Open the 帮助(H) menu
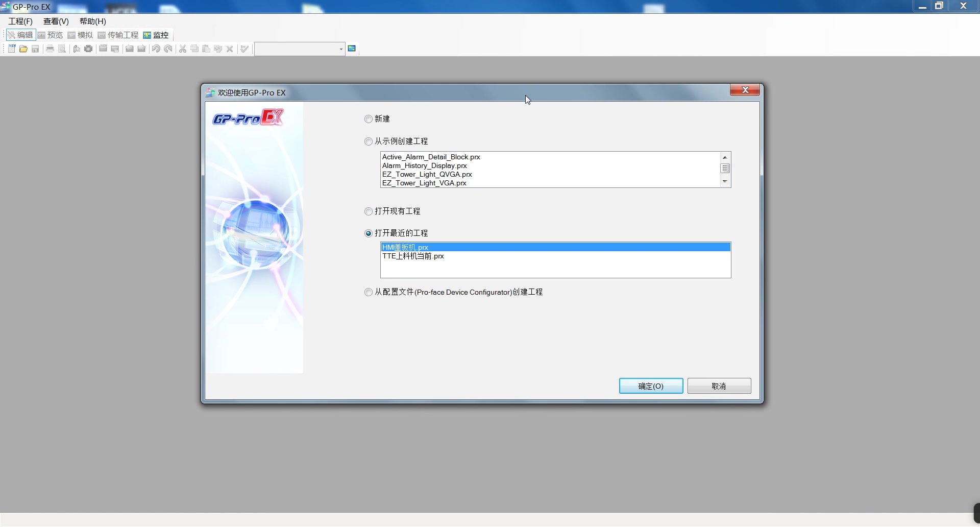The width and height of the screenshot is (980, 527). [93, 21]
